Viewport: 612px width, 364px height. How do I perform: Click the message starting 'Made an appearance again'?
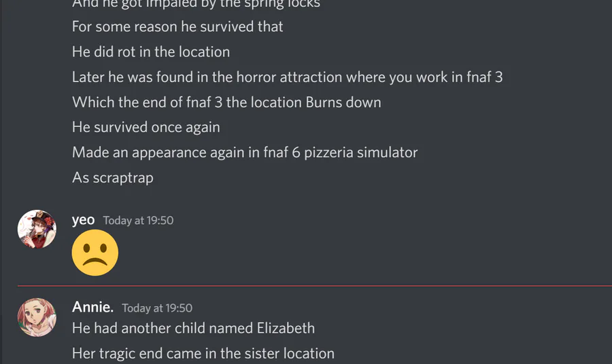[245, 153]
